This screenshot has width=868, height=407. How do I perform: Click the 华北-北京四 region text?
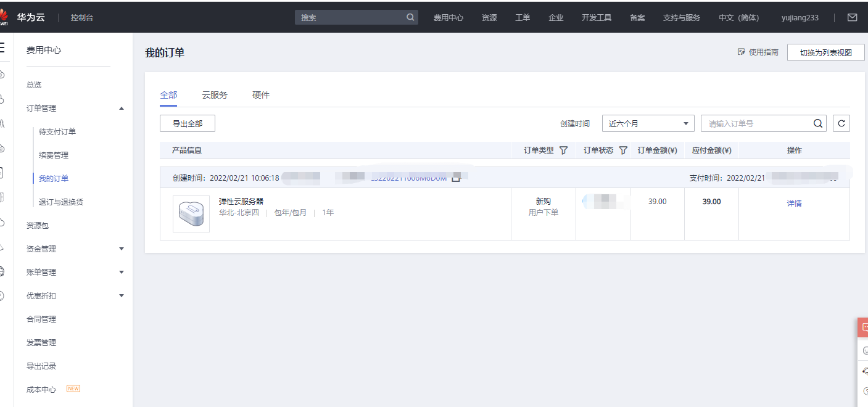click(x=239, y=213)
